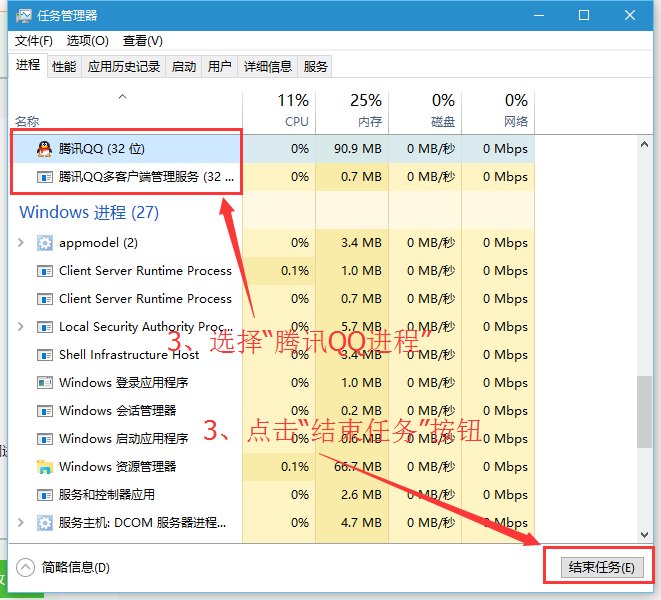This screenshot has height=600, width=661.
Task: Select the 服务和控制器应用 row name
Action: click(x=107, y=495)
